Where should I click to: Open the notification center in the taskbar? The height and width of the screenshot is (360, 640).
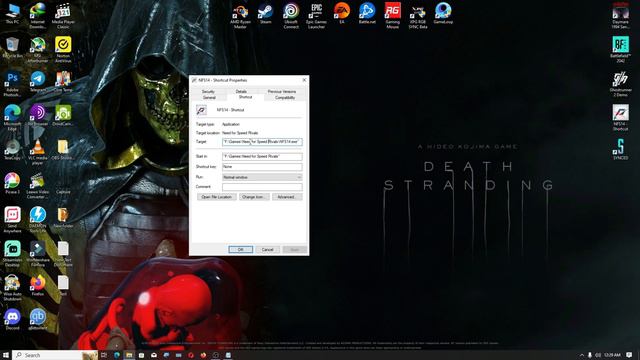point(629,355)
